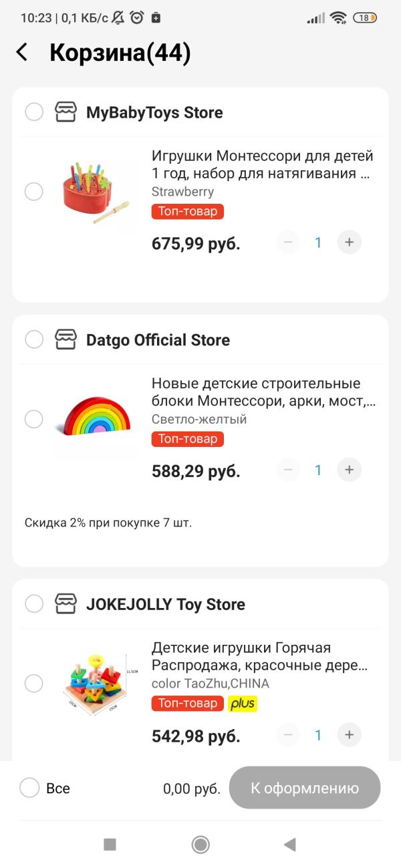Tap the Android home navigation button

[200, 845]
